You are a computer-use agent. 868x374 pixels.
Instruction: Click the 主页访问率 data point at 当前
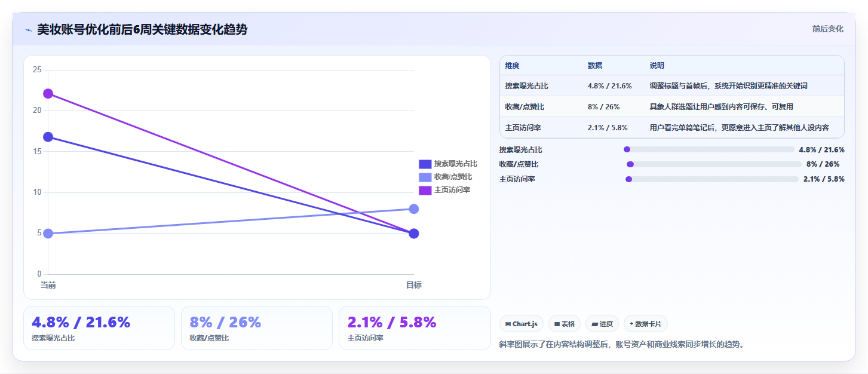[48, 94]
